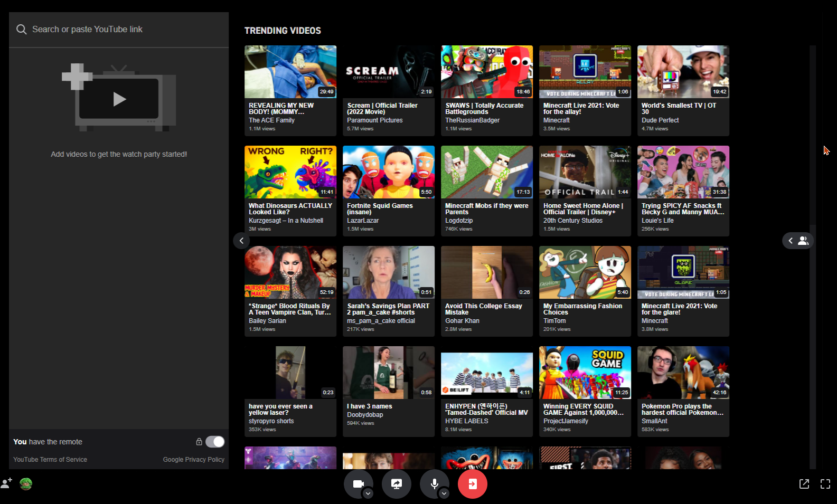Select the SWAWS Totally Accurate Battlegrounds thumbnail
Screen dimensions: 837x504
pyautogui.click(x=487, y=72)
